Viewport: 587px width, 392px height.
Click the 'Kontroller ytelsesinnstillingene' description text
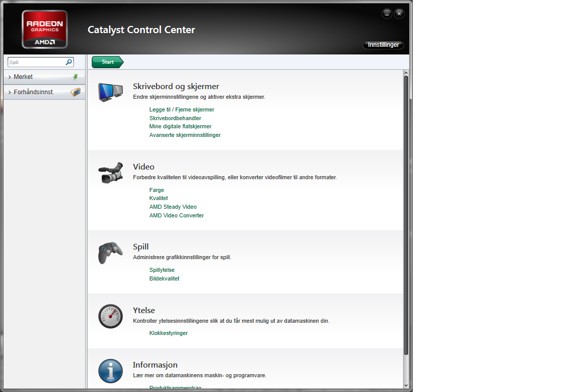pyautogui.click(x=231, y=321)
